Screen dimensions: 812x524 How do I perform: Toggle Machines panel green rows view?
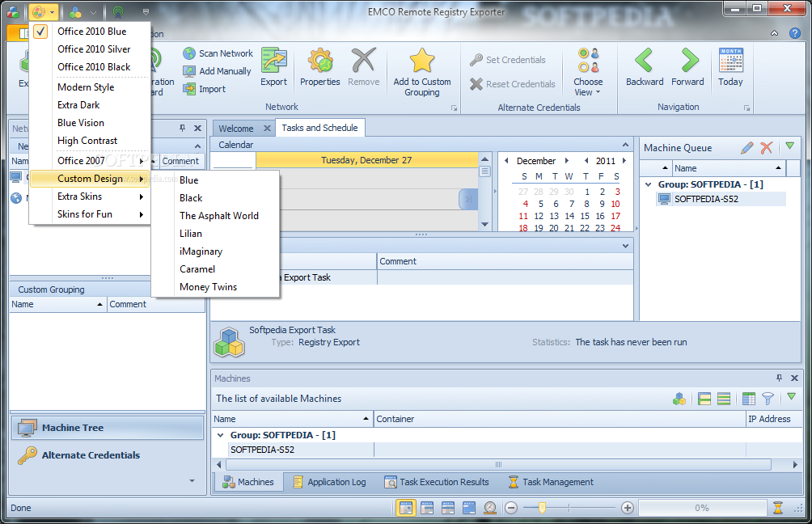click(x=724, y=398)
